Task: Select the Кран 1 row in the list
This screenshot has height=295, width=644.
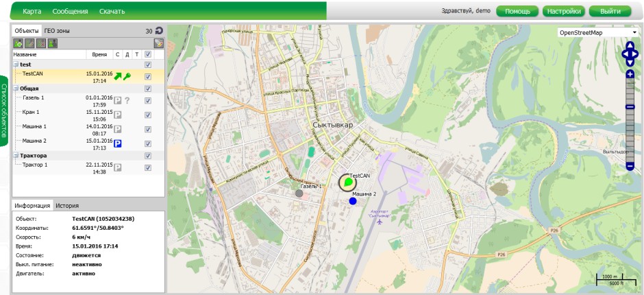Action: click(x=88, y=115)
